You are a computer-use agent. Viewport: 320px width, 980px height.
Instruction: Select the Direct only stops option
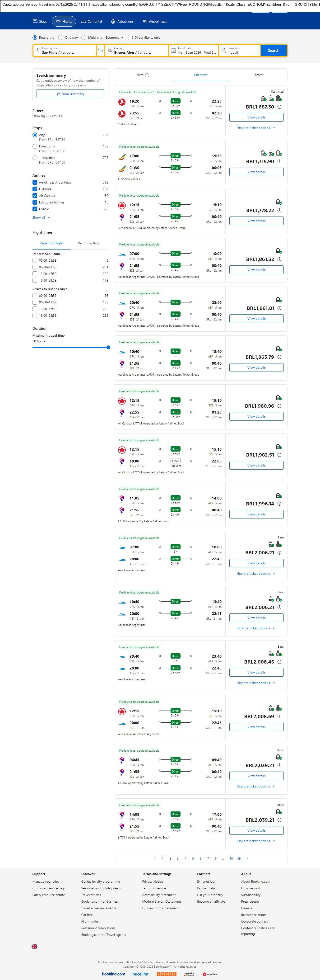[x=35, y=146]
